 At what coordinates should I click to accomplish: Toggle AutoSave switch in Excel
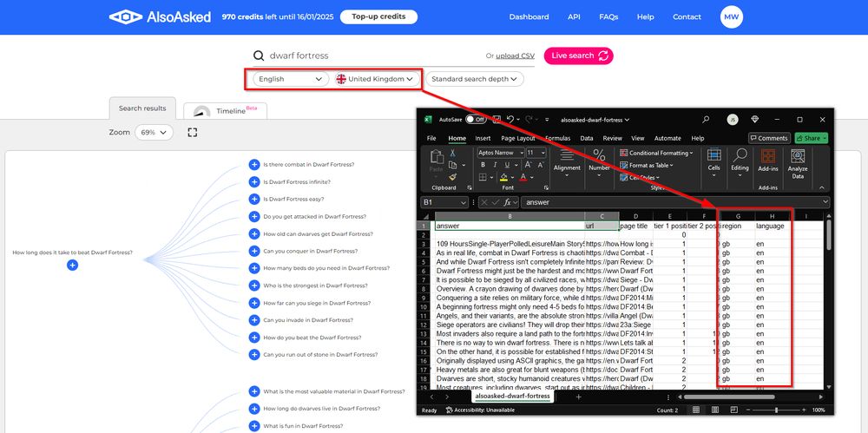[476, 119]
